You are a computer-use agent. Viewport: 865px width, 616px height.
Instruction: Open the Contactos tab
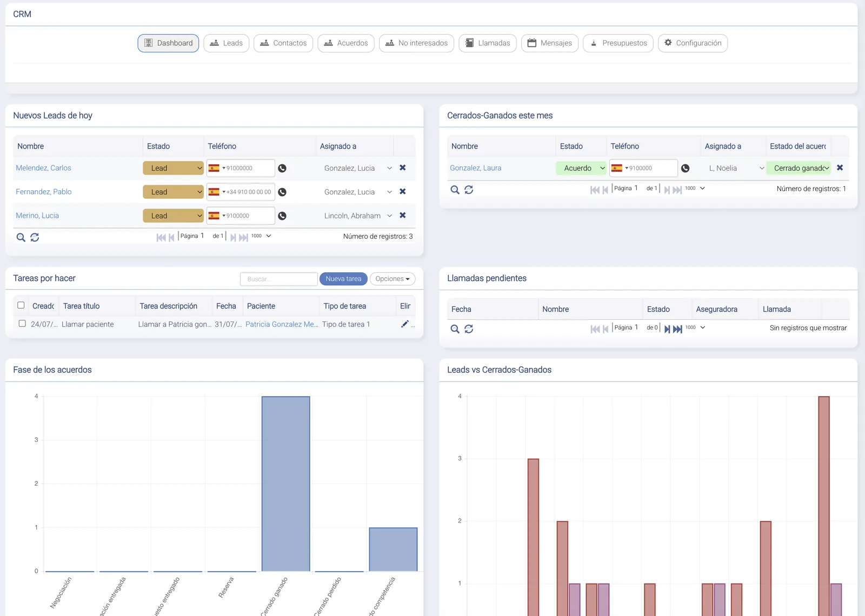click(x=283, y=43)
